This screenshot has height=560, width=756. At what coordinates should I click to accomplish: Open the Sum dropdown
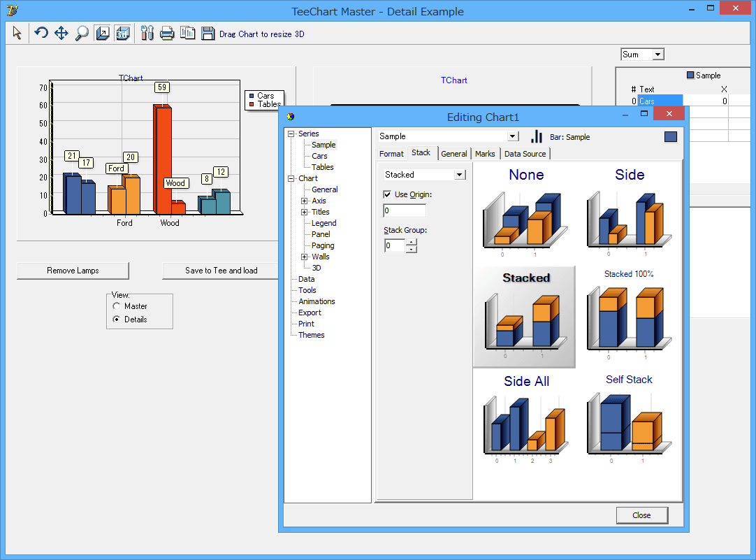(658, 55)
